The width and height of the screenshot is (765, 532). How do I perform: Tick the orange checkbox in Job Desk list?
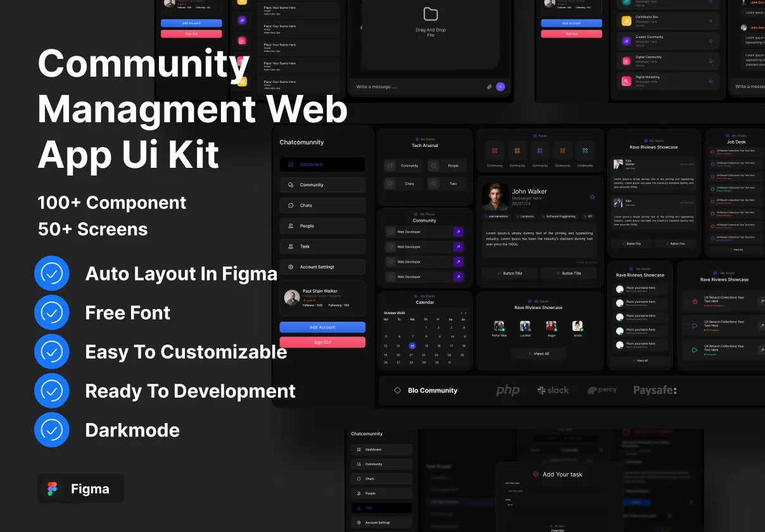pyautogui.click(x=712, y=213)
